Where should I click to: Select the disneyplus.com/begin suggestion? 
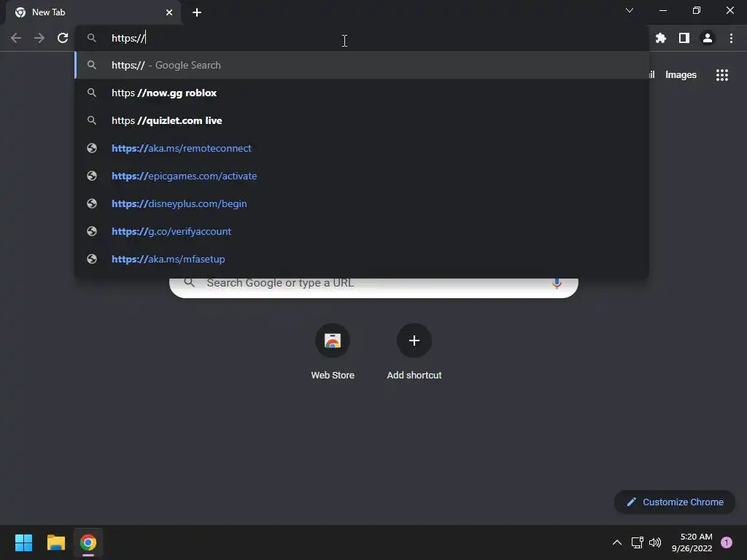click(x=362, y=203)
